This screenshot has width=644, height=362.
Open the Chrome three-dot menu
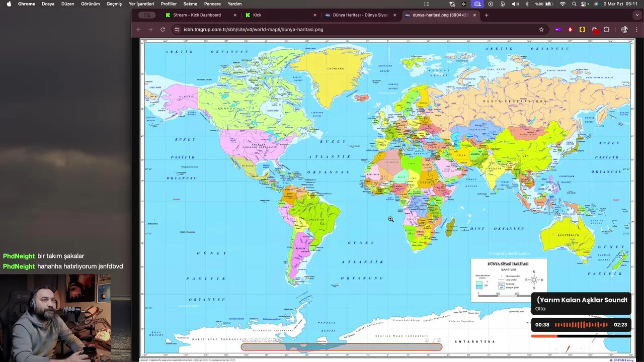click(635, 30)
